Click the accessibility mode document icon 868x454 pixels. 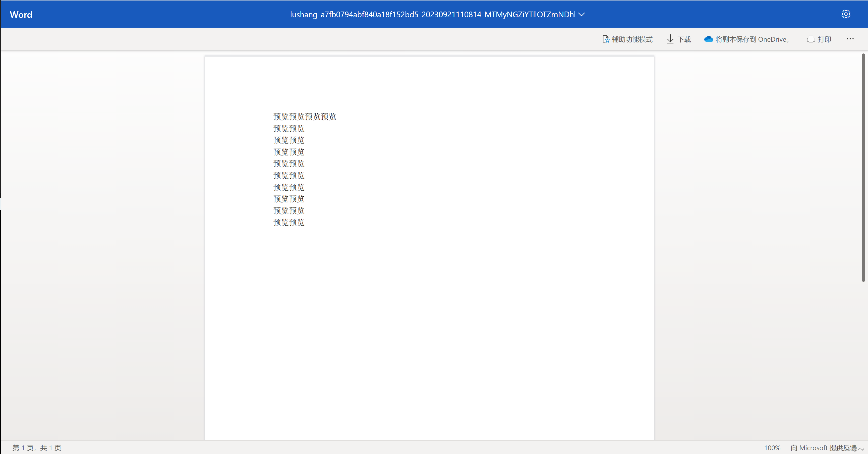[606, 39]
